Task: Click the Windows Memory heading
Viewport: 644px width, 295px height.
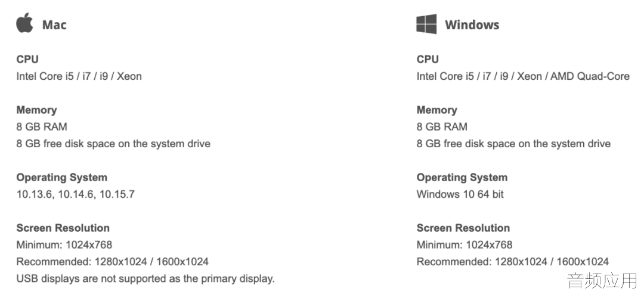Action: pyautogui.click(x=436, y=110)
